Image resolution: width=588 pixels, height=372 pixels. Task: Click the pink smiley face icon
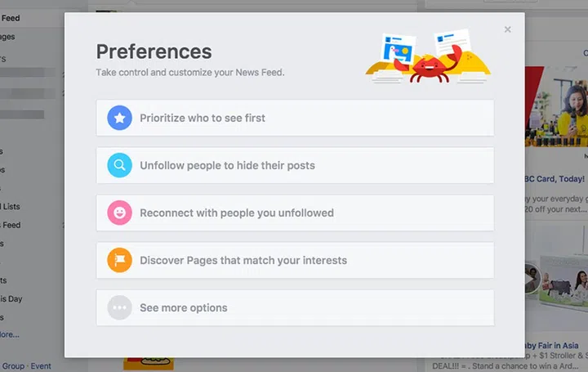point(119,213)
